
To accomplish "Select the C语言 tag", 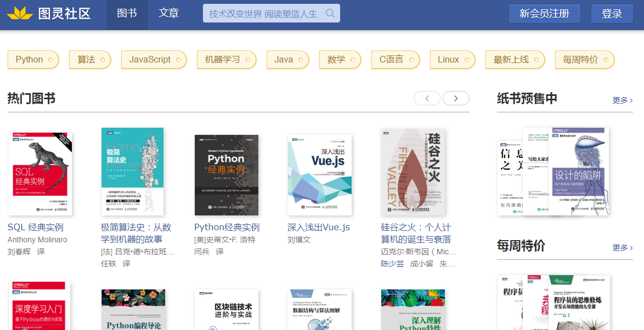I will [396, 60].
